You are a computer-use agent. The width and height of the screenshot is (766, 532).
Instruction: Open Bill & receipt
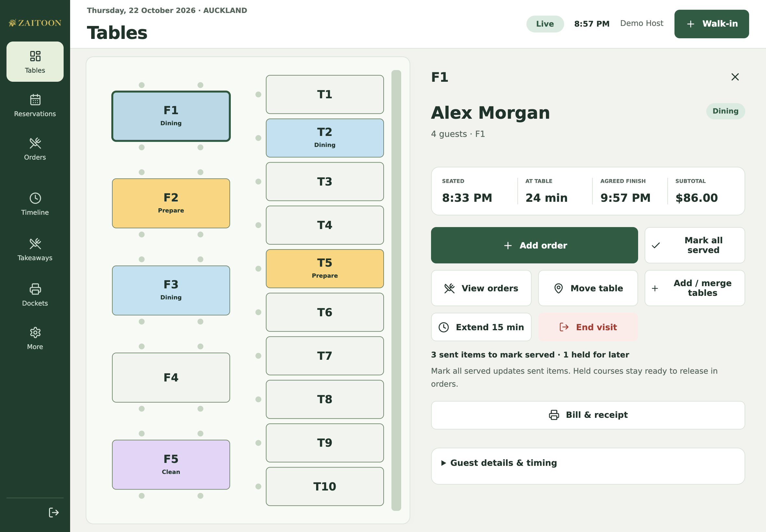tap(587, 415)
